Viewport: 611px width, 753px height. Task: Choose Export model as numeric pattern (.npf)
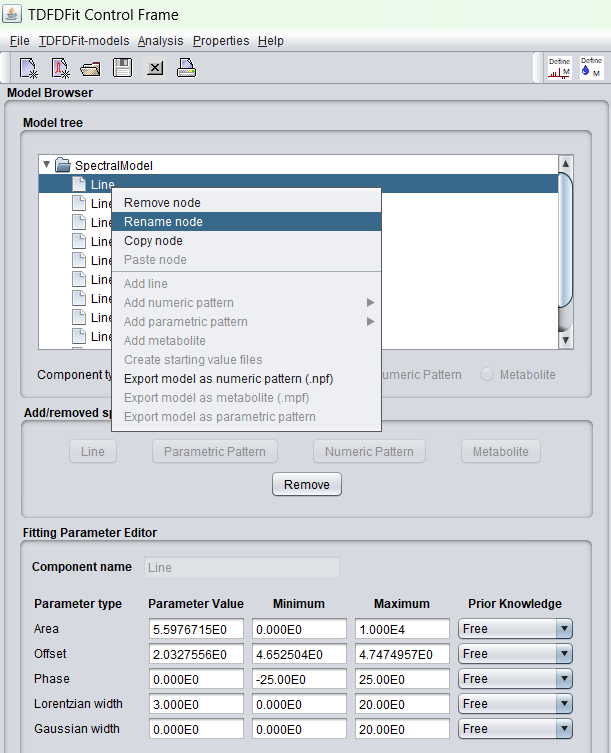point(246,379)
